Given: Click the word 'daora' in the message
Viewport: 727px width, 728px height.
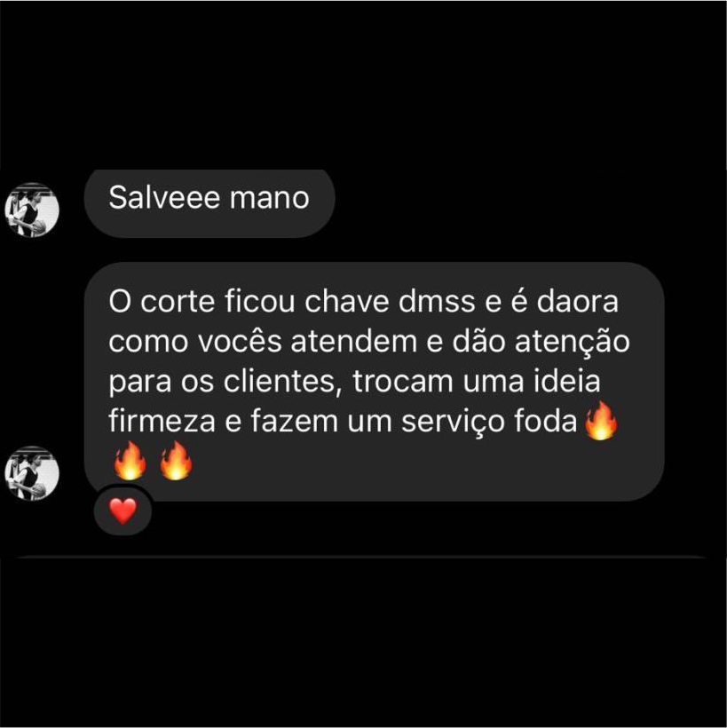Looking at the screenshot, I should click(x=578, y=301).
